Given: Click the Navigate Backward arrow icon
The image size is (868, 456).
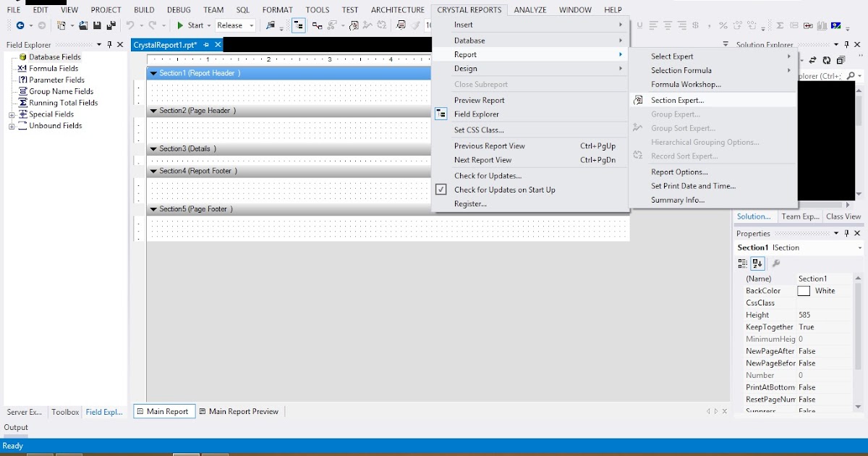Looking at the screenshot, I should [x=20, y=25].
